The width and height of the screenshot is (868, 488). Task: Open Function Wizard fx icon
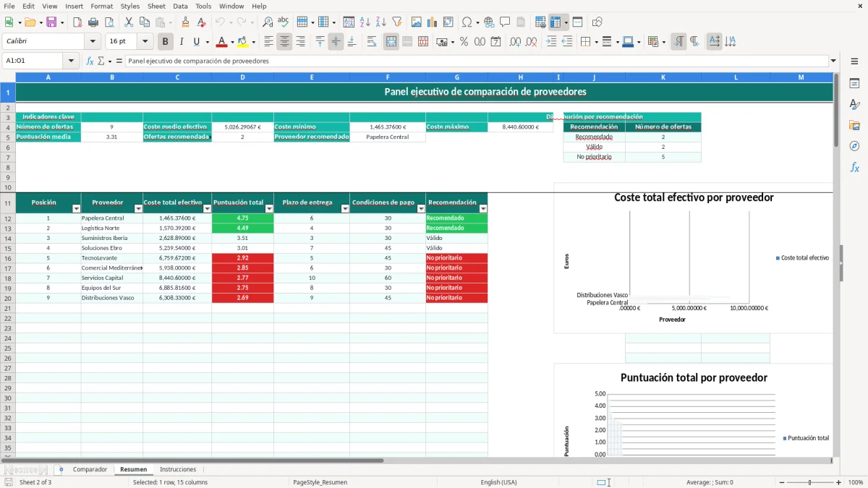(x=90, y=61)
